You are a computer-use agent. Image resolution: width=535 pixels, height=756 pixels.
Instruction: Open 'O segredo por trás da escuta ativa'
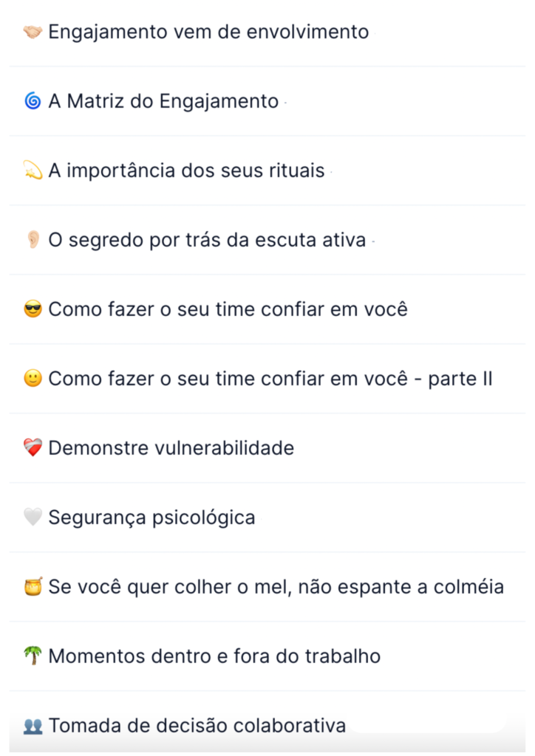(267, 240)
